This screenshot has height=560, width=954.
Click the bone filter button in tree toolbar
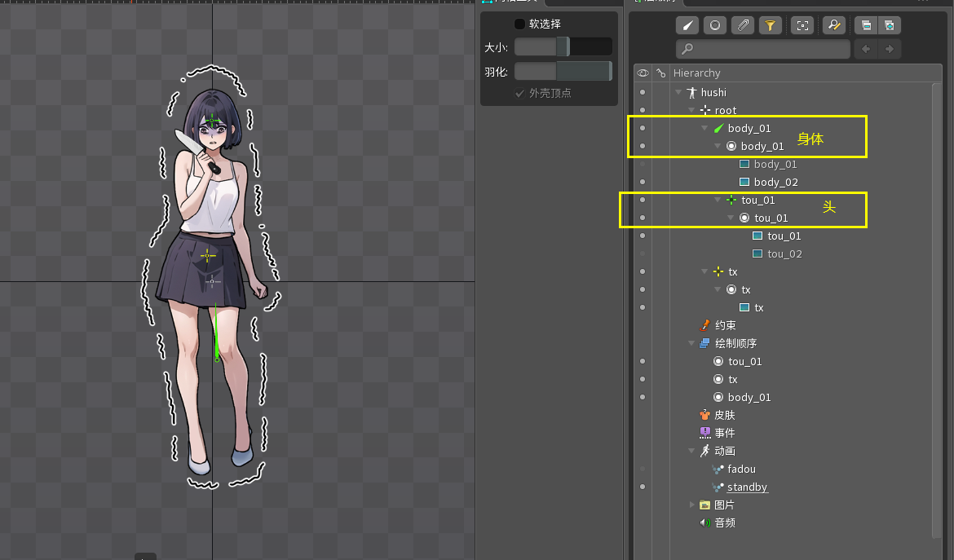point(687,25)
